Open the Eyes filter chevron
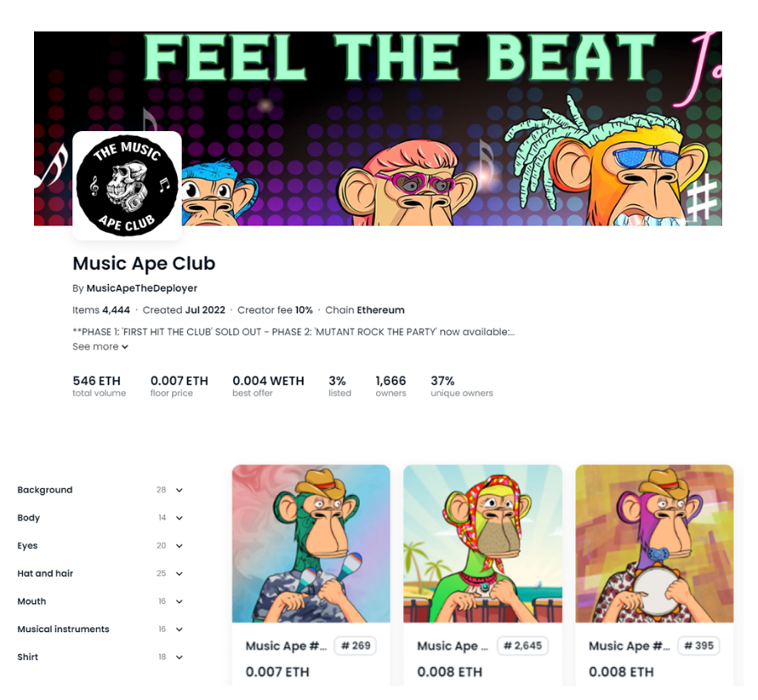The width and height of the screenshot is (758, 700). click(x=180, y=546)
